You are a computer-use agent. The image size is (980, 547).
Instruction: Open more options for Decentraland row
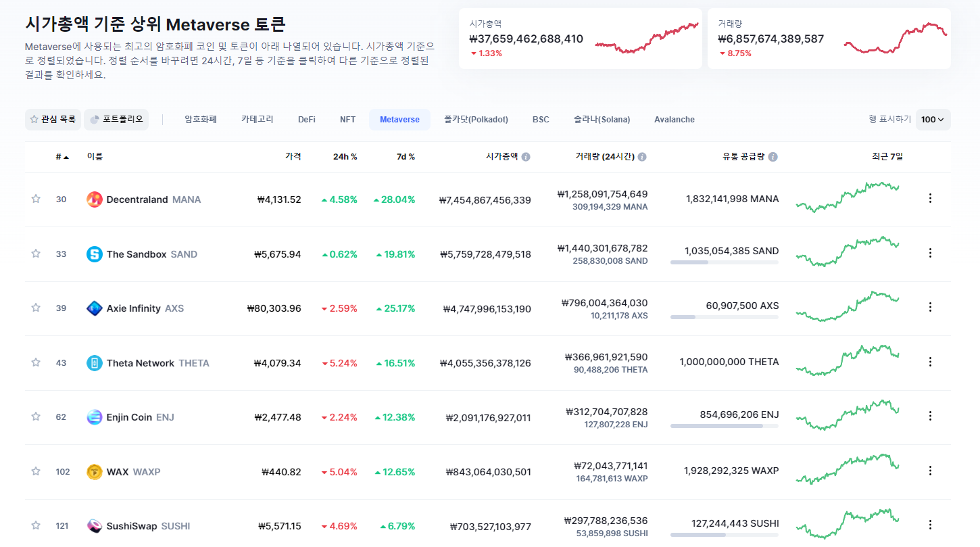tap(930, 198)
